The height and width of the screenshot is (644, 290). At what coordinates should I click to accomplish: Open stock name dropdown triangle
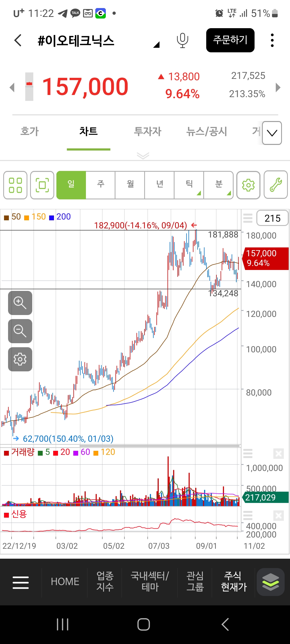pos(157,45)
